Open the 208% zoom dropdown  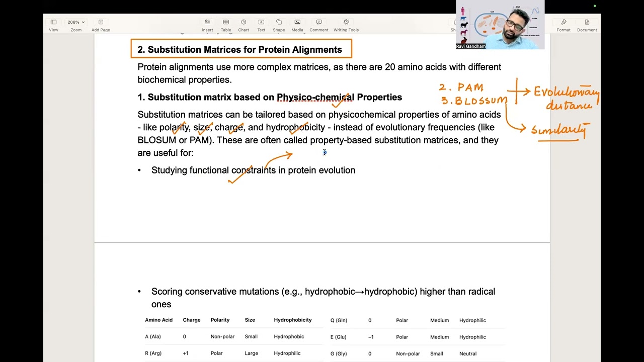[x=76, y=25]
